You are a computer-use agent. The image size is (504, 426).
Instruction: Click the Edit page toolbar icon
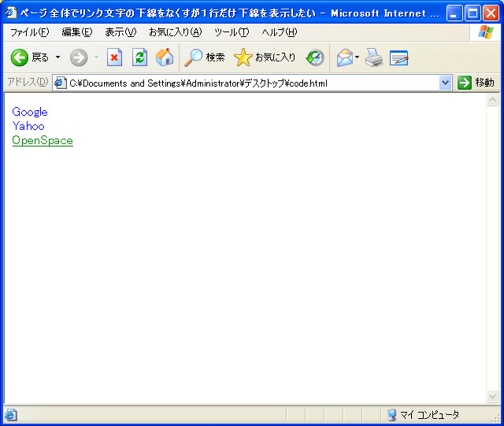[x=399, y=57]
